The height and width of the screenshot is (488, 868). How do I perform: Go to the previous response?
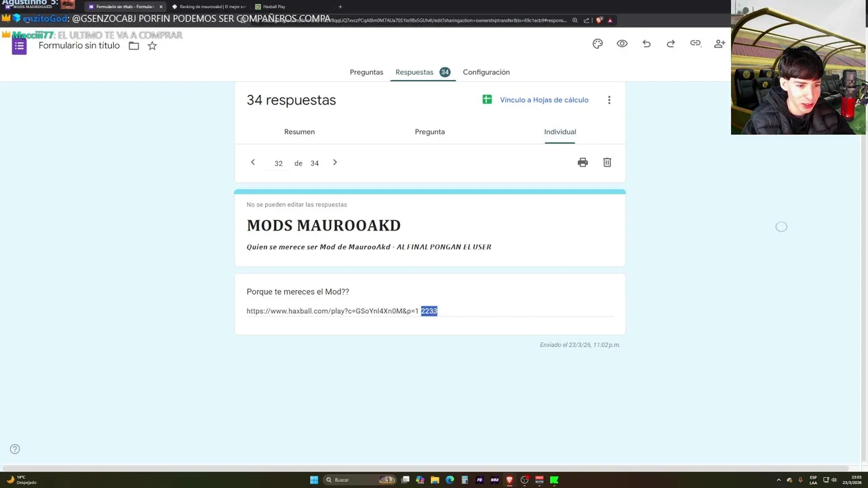[253, 163]
